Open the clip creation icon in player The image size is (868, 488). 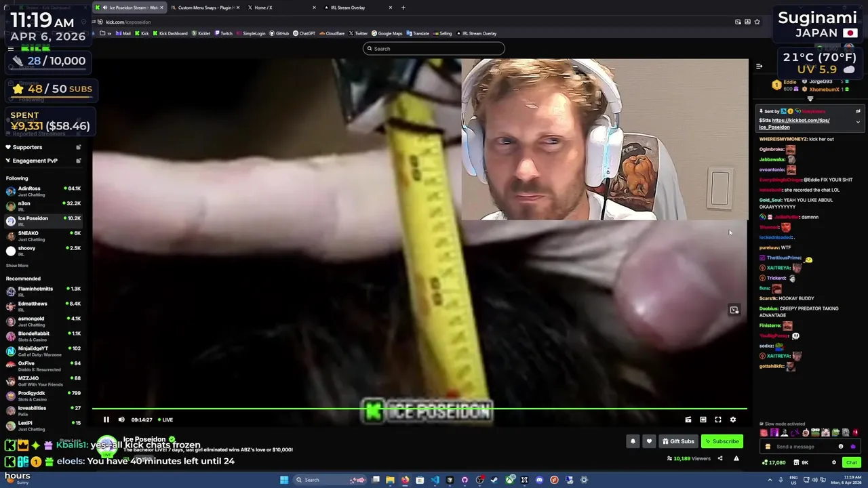click(688, 420)
